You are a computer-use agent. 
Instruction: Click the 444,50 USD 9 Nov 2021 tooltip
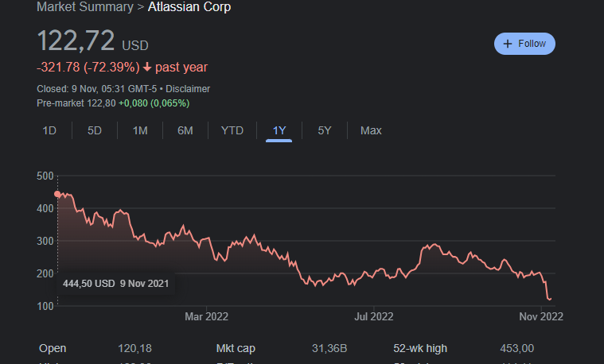coord(115,284)
